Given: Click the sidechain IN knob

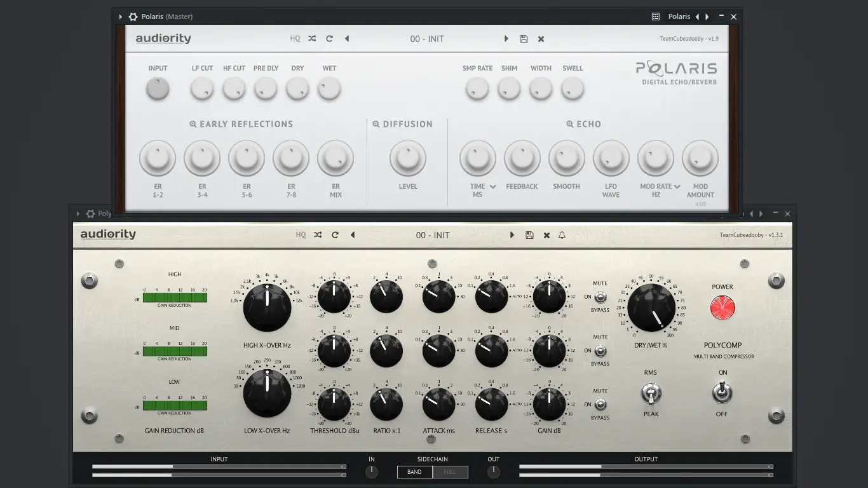Looking at the screenshot, I should tap(372, 472).
